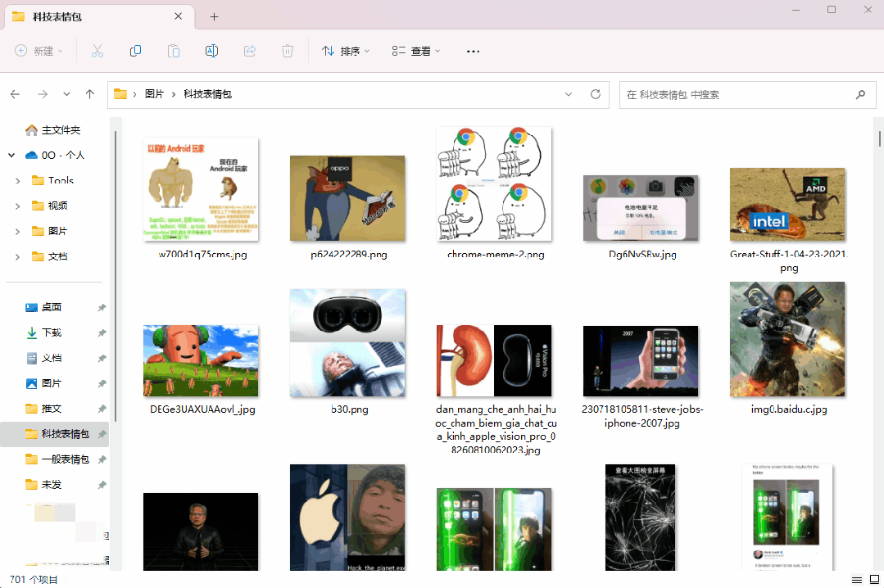
Task: Click the file list vertical scrollbar
Action: (879, 138)
